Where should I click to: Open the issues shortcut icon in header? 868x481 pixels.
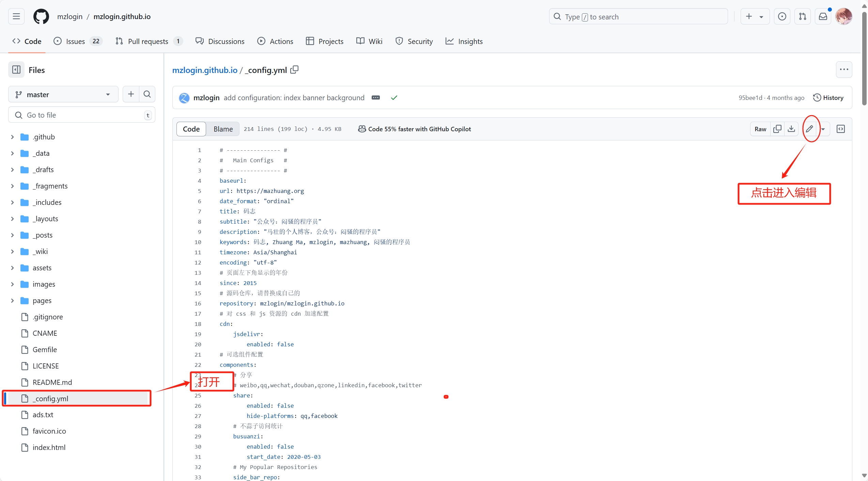coord(782,16)
